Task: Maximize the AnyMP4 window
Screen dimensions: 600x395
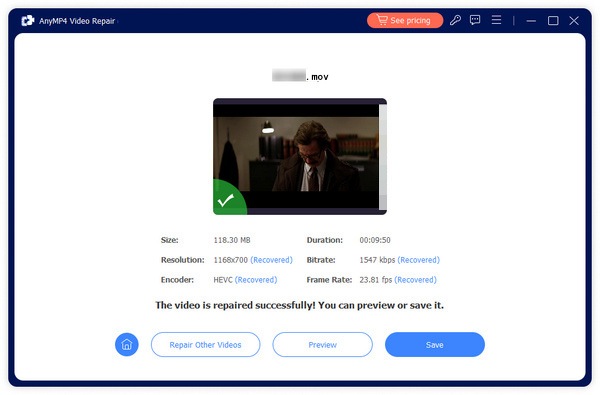Action: point(553,21)
